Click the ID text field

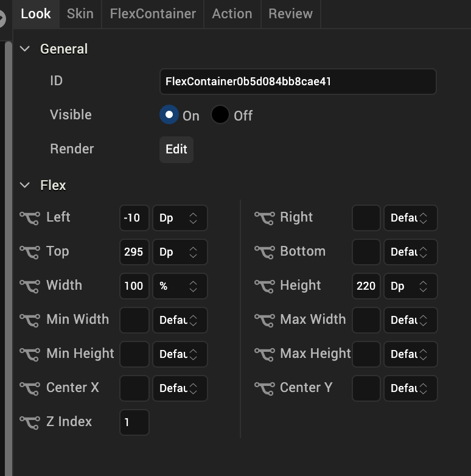click(298, 81)
